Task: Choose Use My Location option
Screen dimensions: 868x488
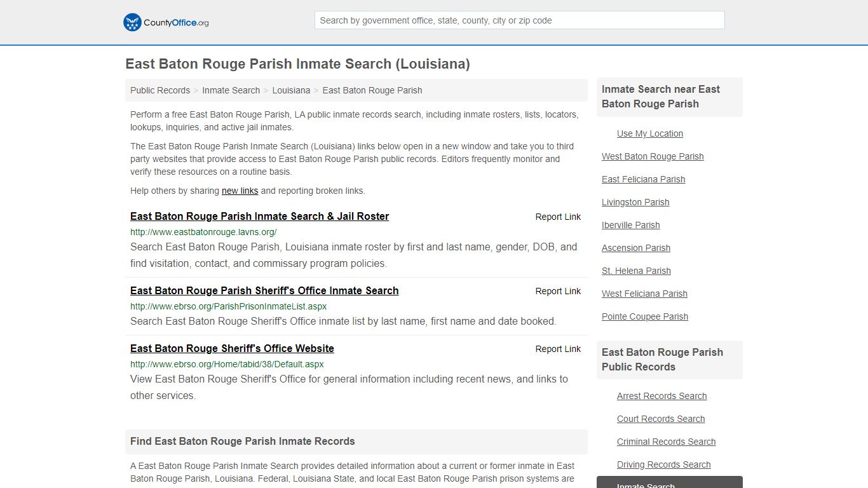Action: pyautogui.click(x=650, y=133)
